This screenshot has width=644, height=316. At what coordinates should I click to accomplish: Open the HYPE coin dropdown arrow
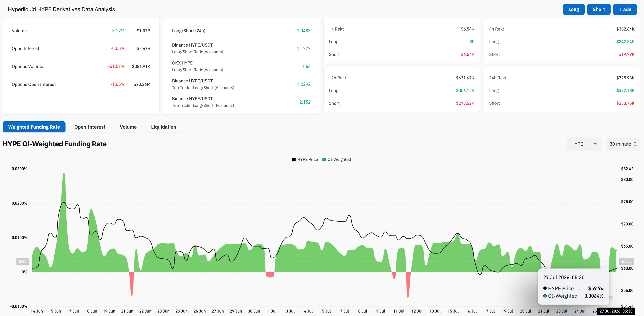595,144
